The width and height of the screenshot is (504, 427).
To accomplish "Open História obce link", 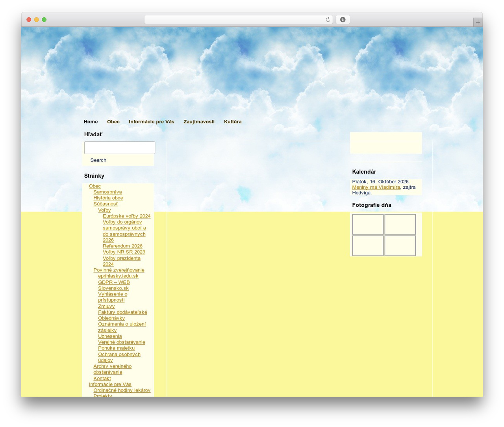I will [108, 198].
